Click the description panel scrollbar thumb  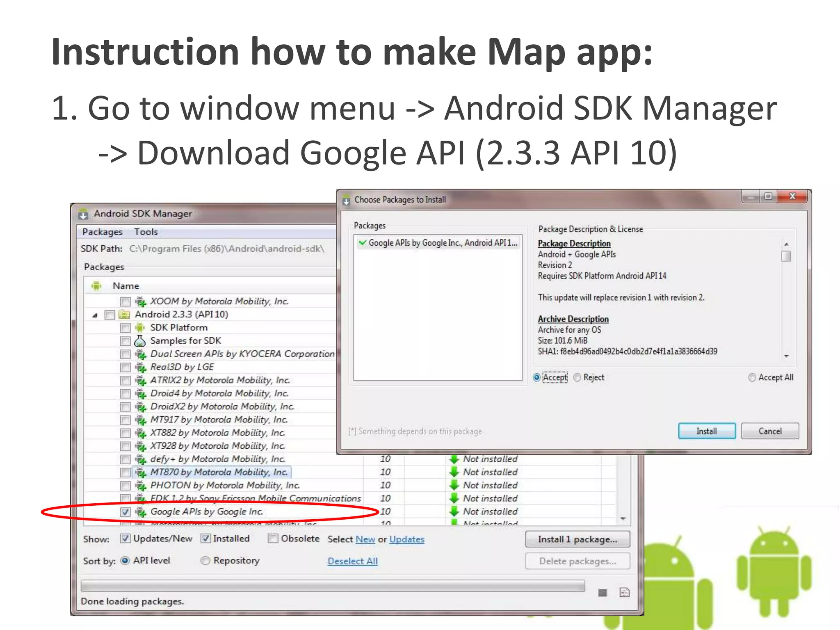[x=786, y=256]
